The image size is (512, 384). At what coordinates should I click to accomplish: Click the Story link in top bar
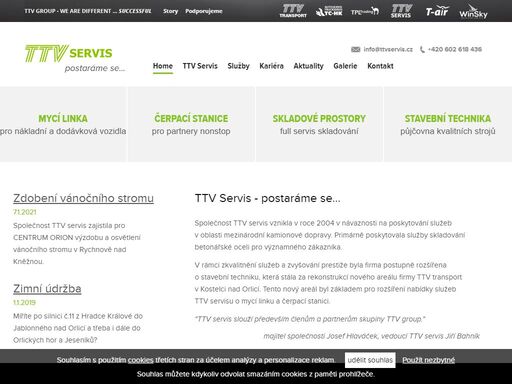point(170,11)
